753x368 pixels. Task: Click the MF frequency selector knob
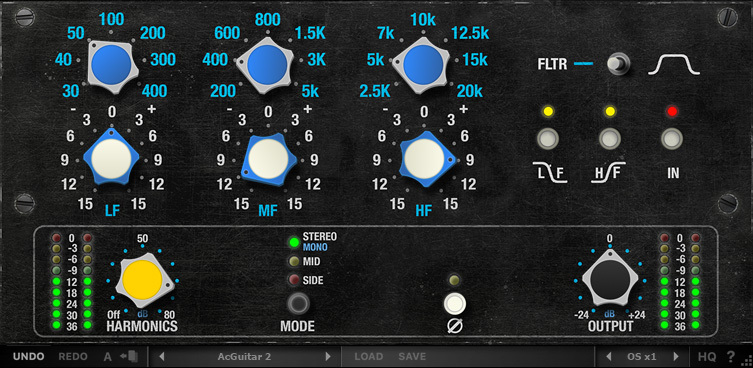(x=267, y=64)
